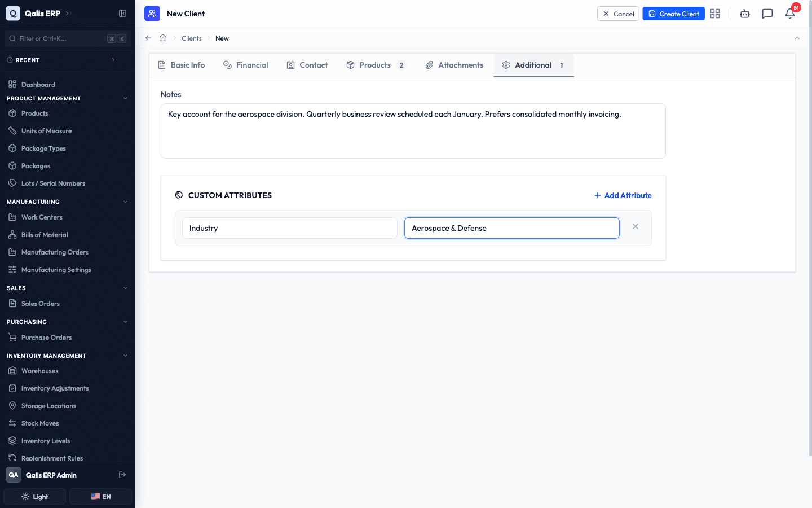812x508 pixels.
Task: Log out using the sign-out icon
Action: [x=122, y=475]
